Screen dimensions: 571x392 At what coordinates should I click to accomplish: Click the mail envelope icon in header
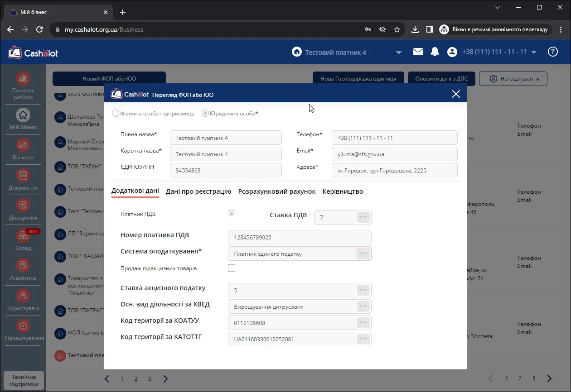pyautogui.click(x=418, y=52)
